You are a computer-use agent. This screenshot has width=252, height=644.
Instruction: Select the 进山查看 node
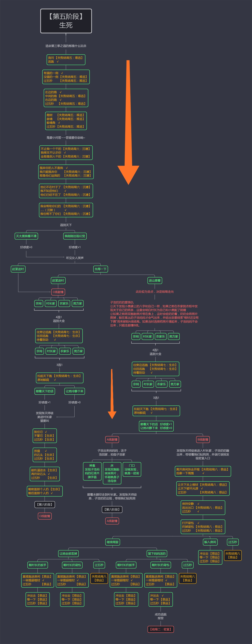click(x=155, y=280)
